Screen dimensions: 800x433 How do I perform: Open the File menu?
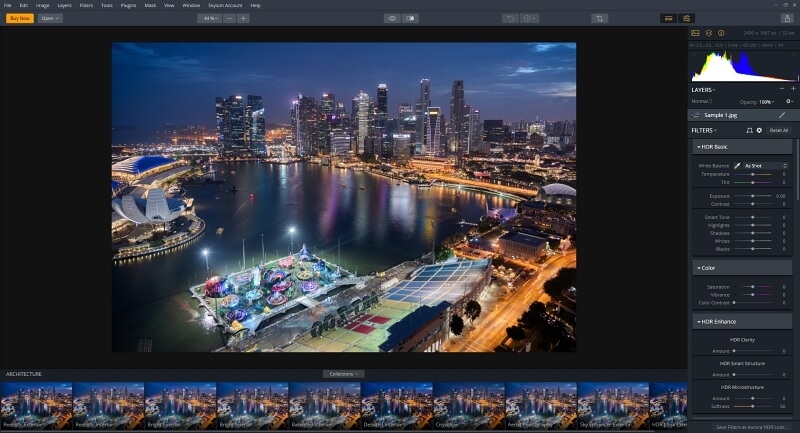(8, 5)
